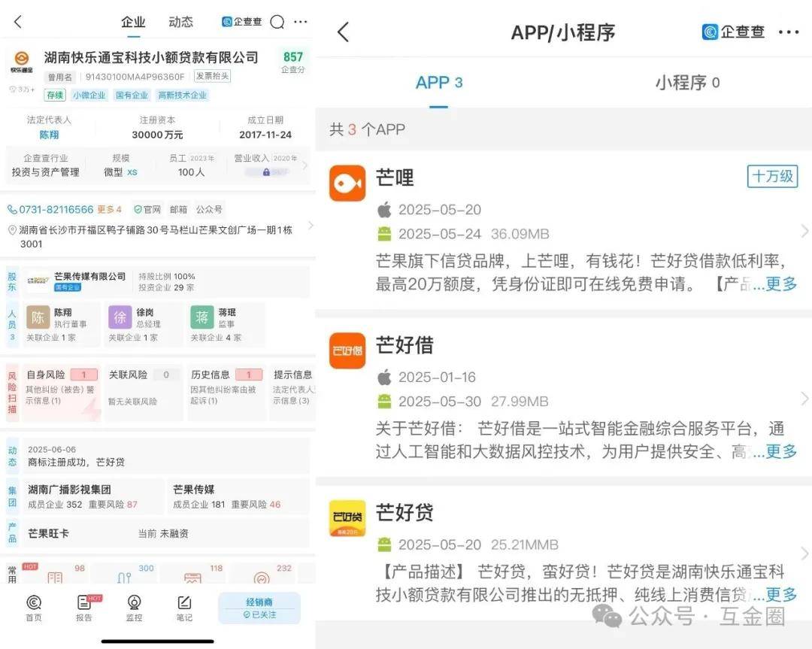The height and width of the screenshot is (649, 812).
Task: Tap the 存续 status tag
Action: 55,95
